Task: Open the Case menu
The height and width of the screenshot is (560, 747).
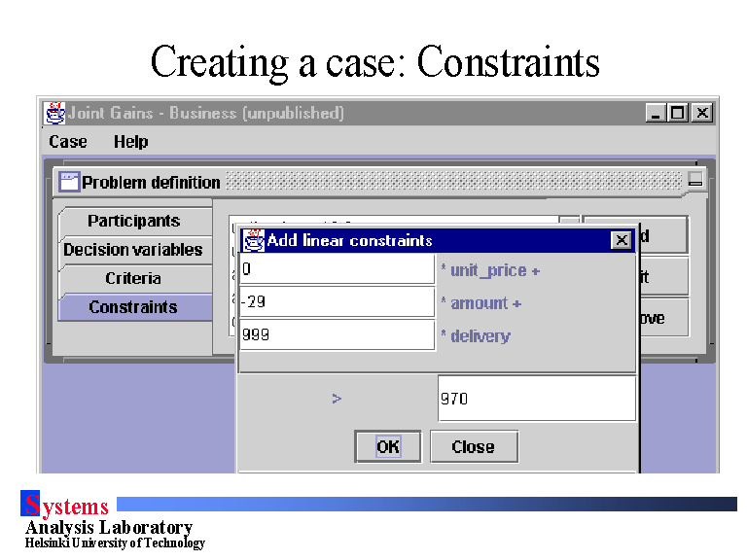Action: (x=68, y=142)
